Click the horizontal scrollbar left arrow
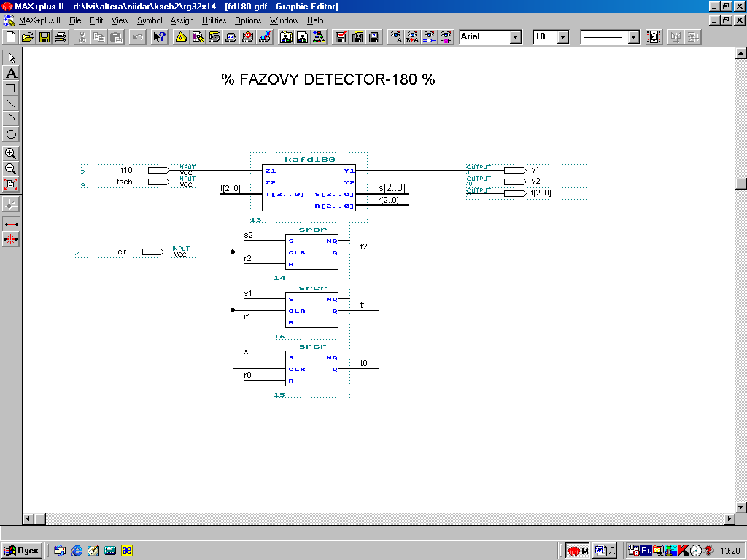This screenshot has height=560, width=747. (28, 518)
